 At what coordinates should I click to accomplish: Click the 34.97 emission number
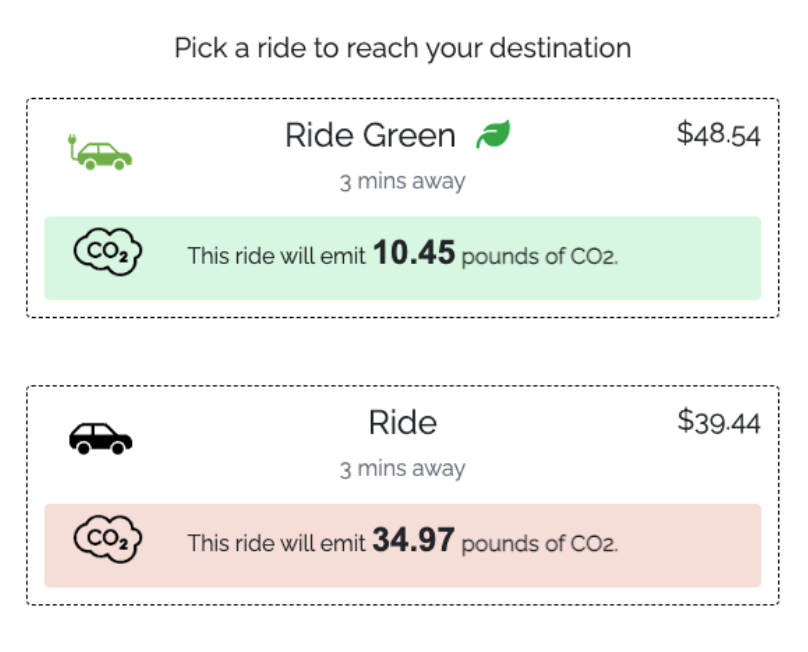coord(413,542)
